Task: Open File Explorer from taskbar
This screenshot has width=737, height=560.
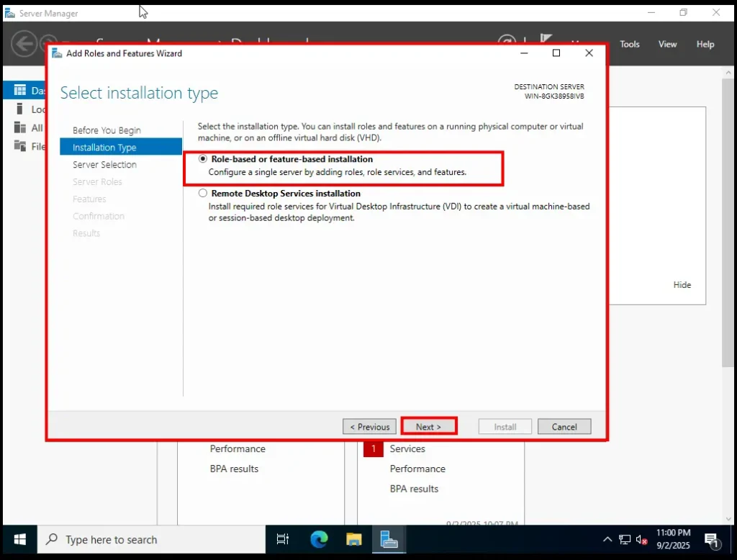Action: (x=354, y=539)
